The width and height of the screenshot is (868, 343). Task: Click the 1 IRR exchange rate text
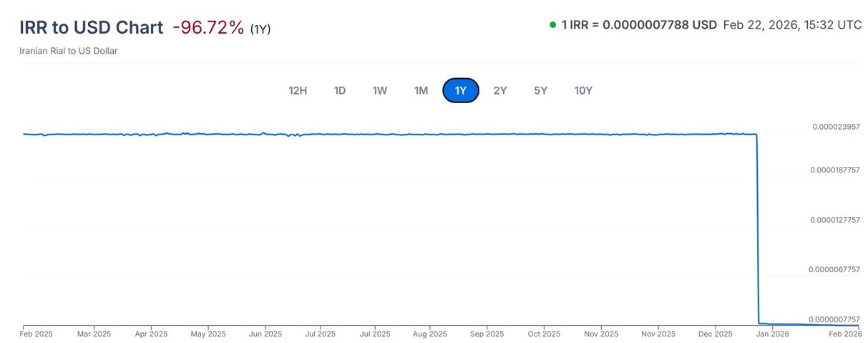639,25
